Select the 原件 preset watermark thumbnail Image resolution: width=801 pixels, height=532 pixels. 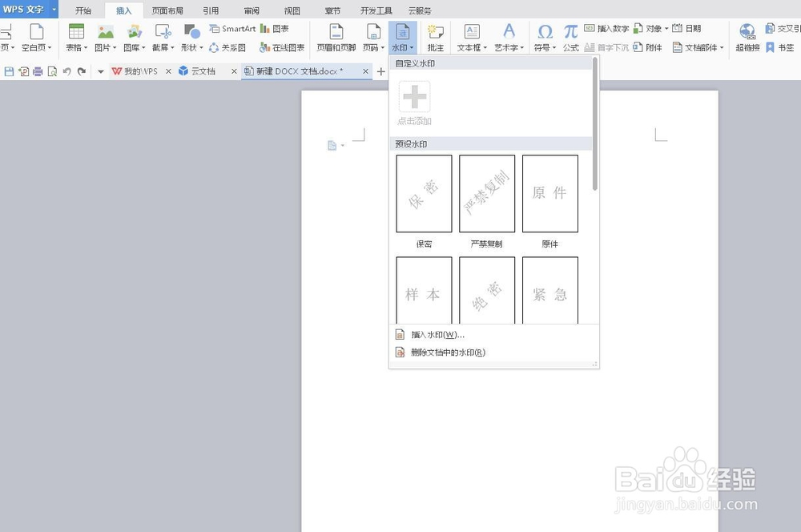(550, 194)
